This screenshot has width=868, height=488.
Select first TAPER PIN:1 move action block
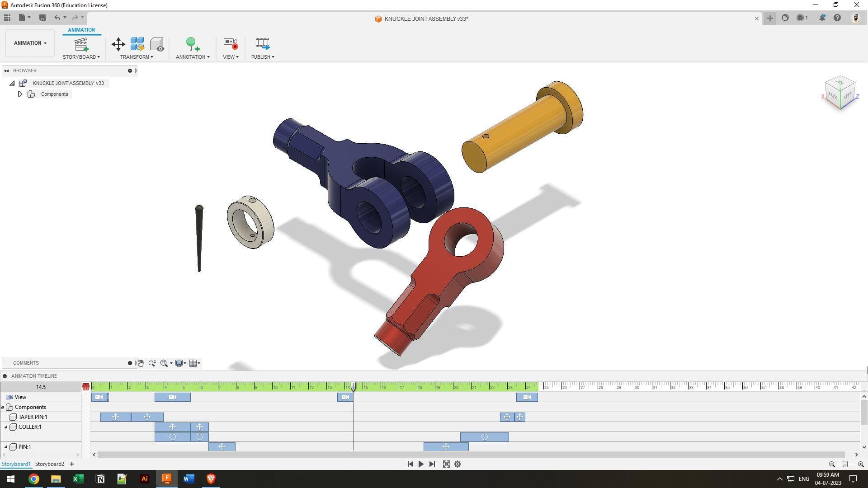point(115,417)
